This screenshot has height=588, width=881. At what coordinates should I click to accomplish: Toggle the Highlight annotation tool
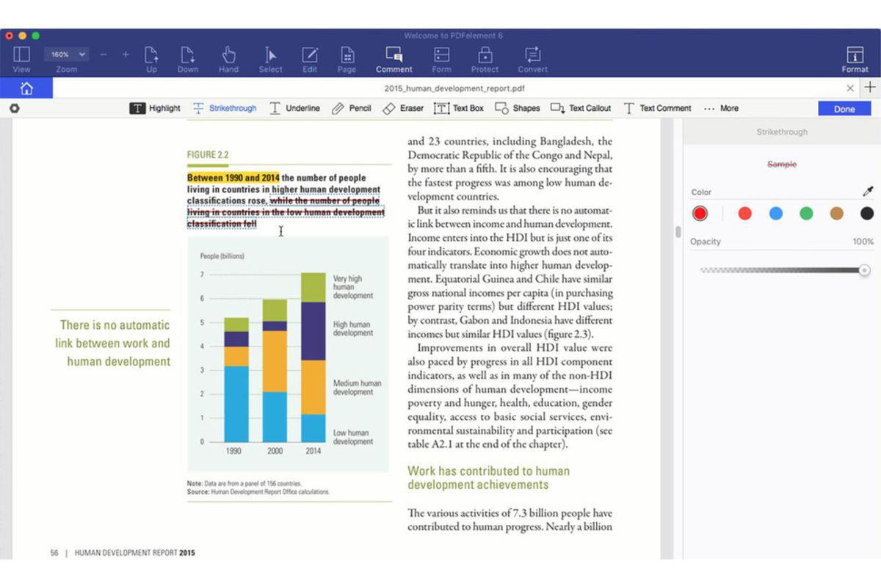[x=155, y=108]
